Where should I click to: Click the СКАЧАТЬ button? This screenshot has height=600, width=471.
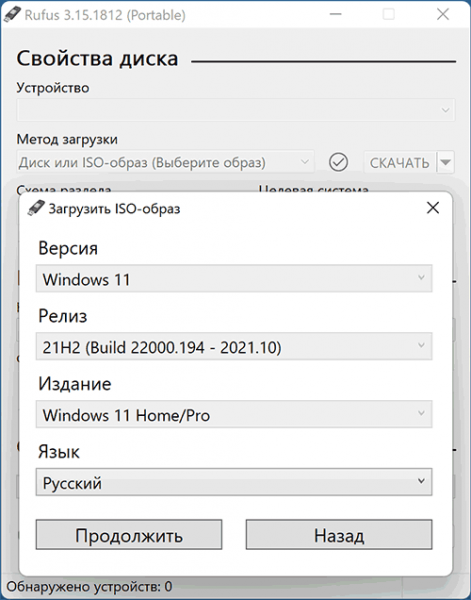point(399,162)
